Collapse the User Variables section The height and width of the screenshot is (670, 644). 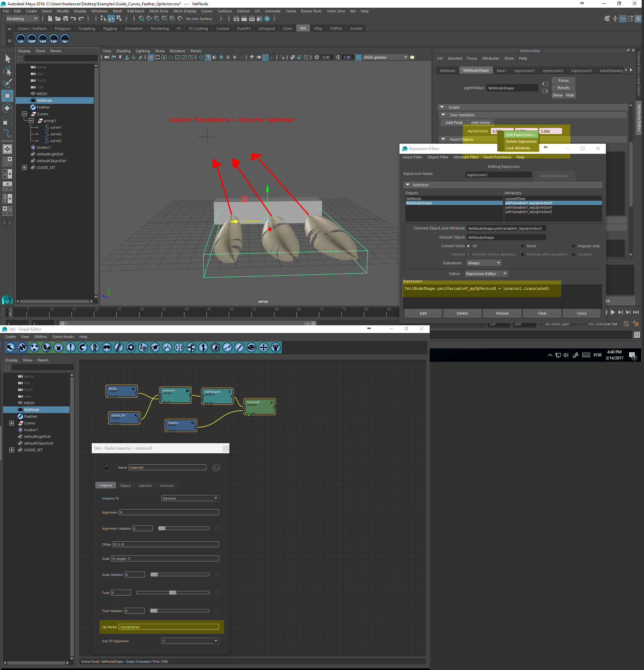pos(443,115)
